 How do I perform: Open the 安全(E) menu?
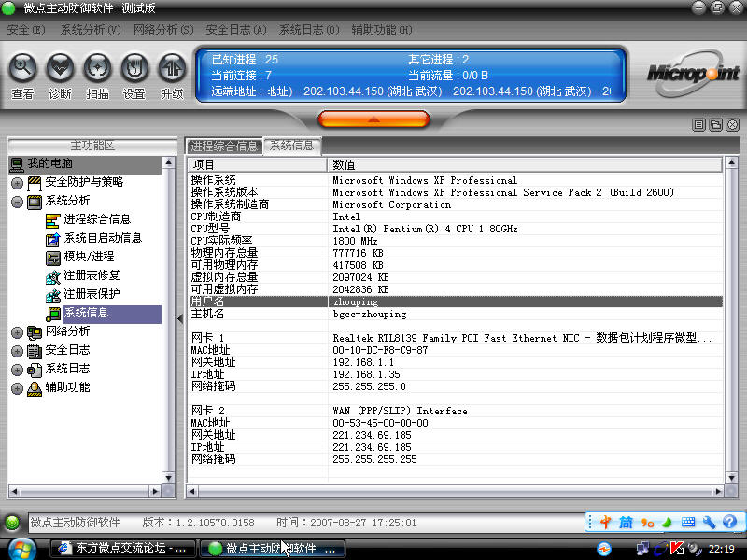(x=26, y=30)
